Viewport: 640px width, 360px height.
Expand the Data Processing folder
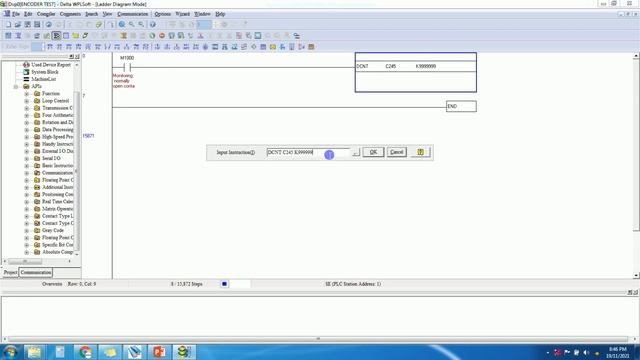(27, 129)
